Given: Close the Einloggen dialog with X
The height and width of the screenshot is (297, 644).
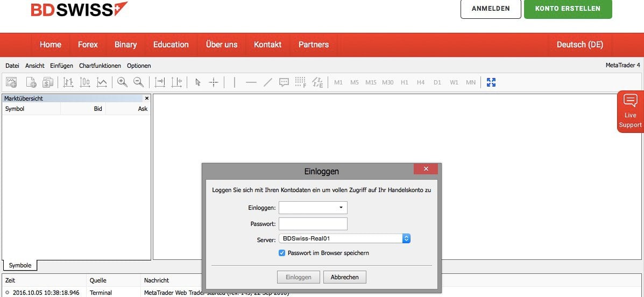Looking at the screenshot, I should (426, 169).
